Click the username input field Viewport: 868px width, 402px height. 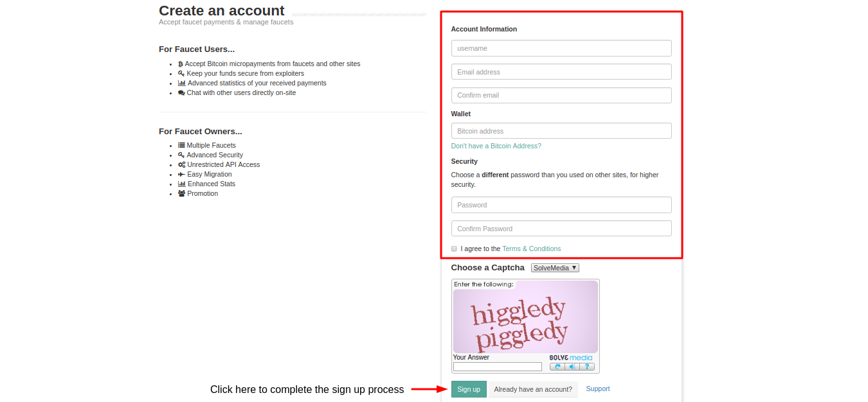tap(561, 48)
